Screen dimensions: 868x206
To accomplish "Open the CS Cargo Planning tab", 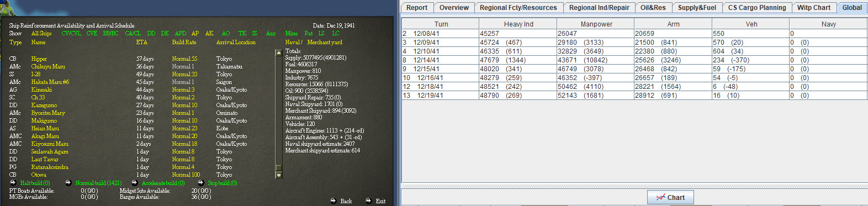I will click(x=757, y=8).
